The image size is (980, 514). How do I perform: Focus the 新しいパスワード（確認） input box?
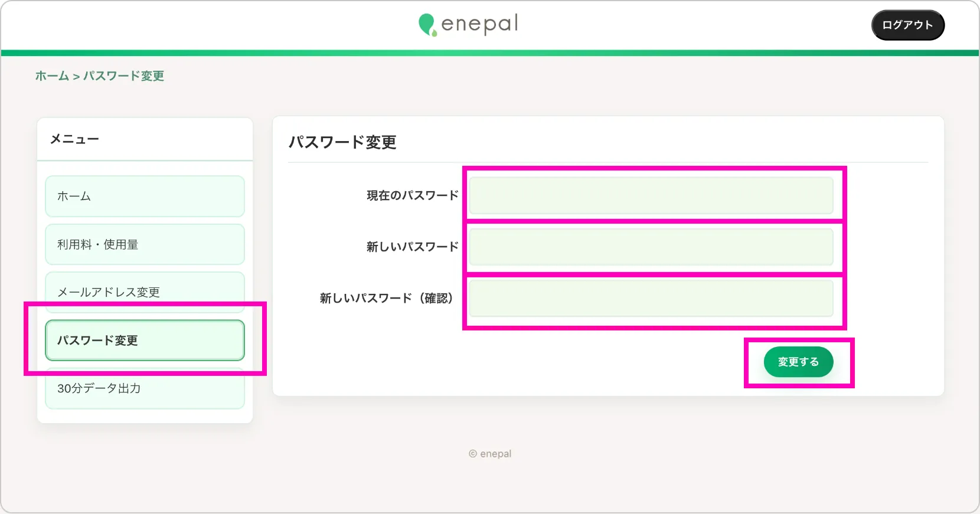[x=651, y=298]
